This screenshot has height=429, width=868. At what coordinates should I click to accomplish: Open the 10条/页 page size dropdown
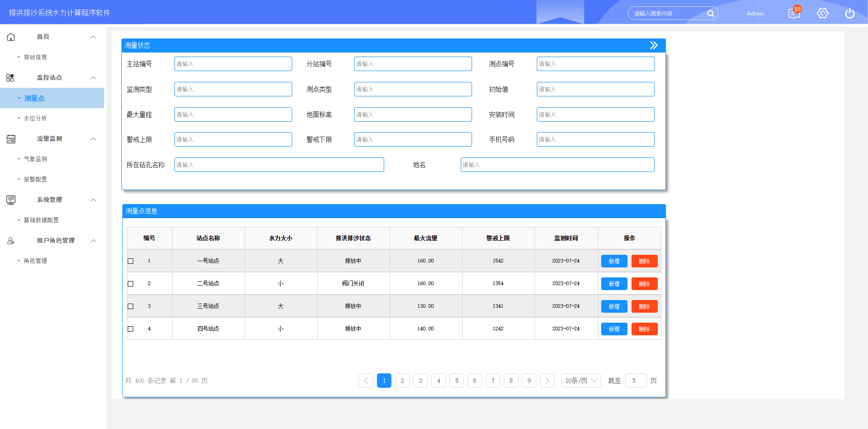point(581,381)
